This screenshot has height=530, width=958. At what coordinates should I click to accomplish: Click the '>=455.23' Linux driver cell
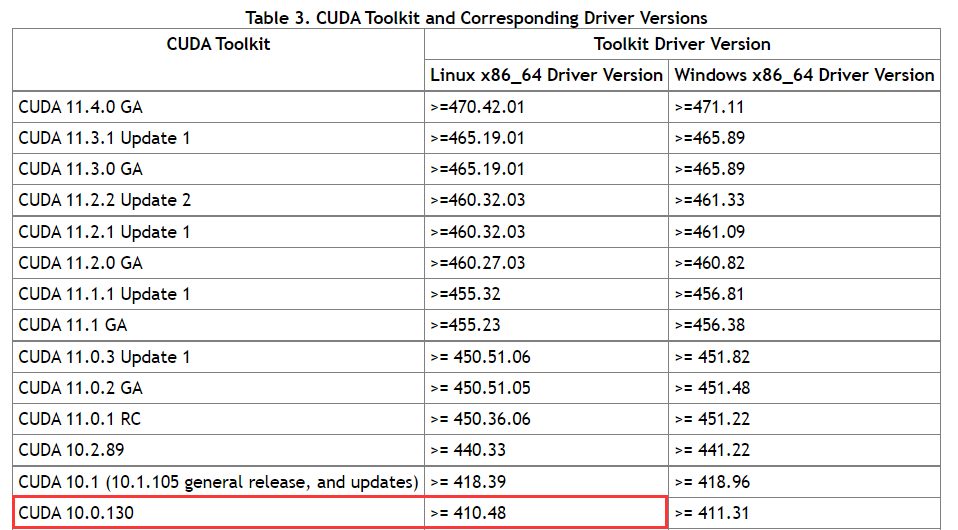tap(546, 325)
